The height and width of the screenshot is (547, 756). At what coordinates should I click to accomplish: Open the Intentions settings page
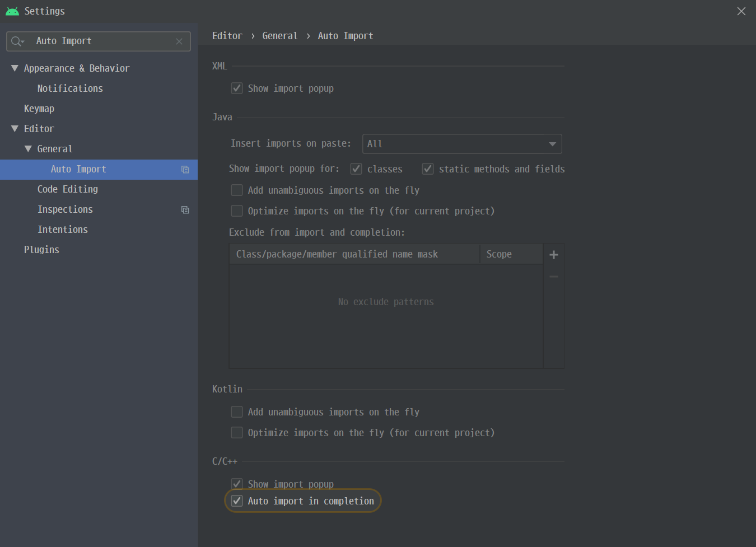click(63, 230)
